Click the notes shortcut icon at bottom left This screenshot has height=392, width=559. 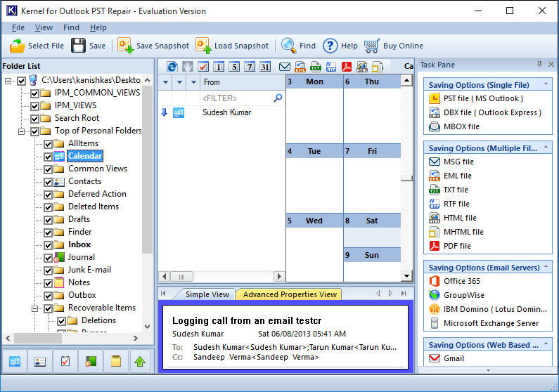click(x=116, y=361)
